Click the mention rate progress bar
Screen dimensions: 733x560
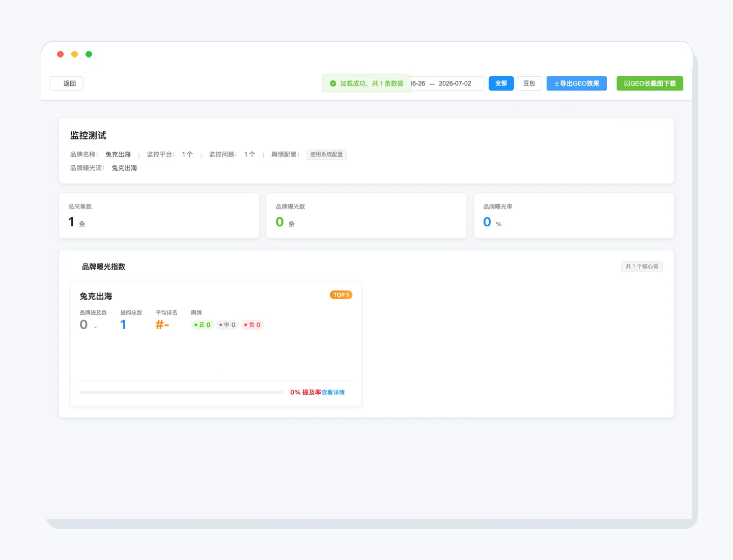point(182,393)
